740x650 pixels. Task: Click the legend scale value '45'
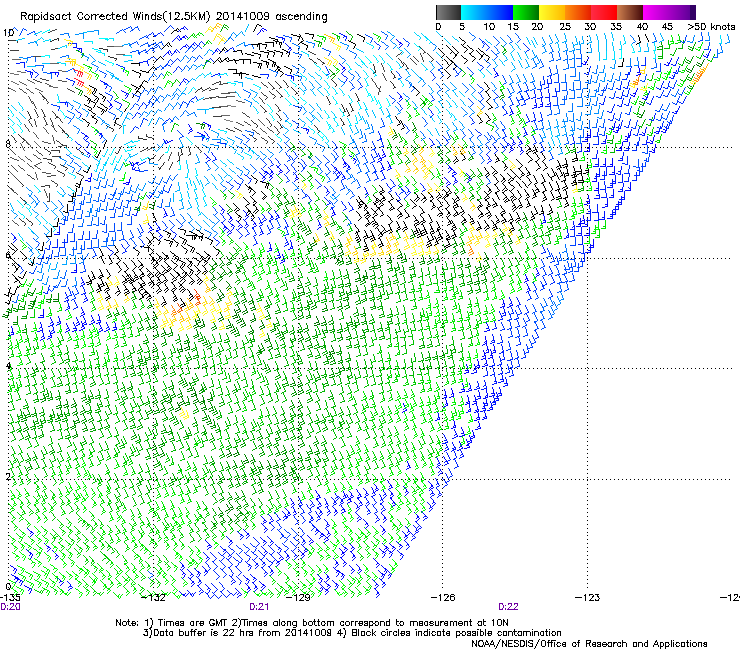(x=667, y=27)
